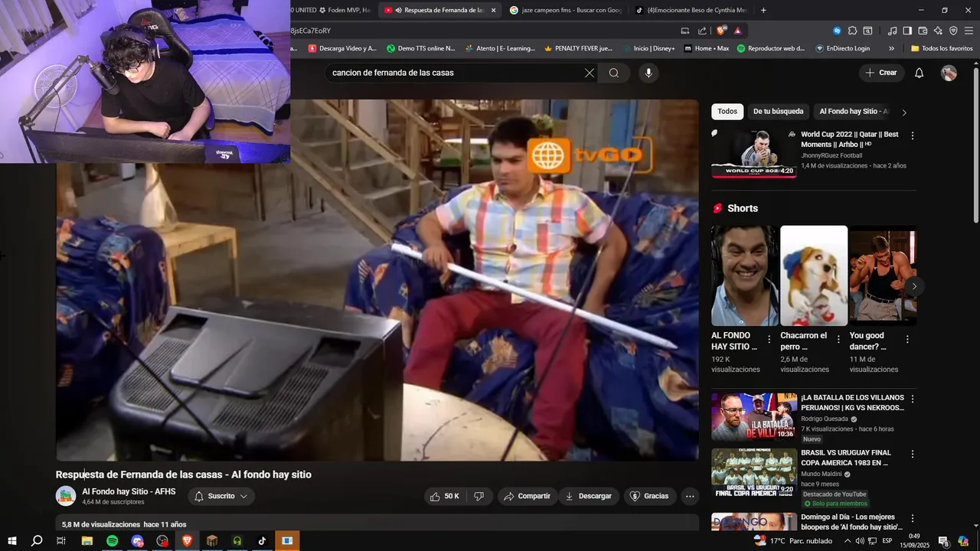980x551 pixels.
Task: Click the Gracias button
Action: 649,496
